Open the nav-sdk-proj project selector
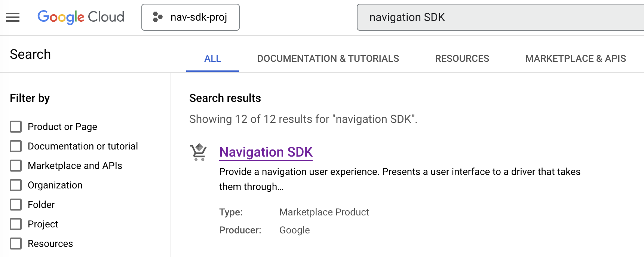644x257 pixels. point(190,17)
